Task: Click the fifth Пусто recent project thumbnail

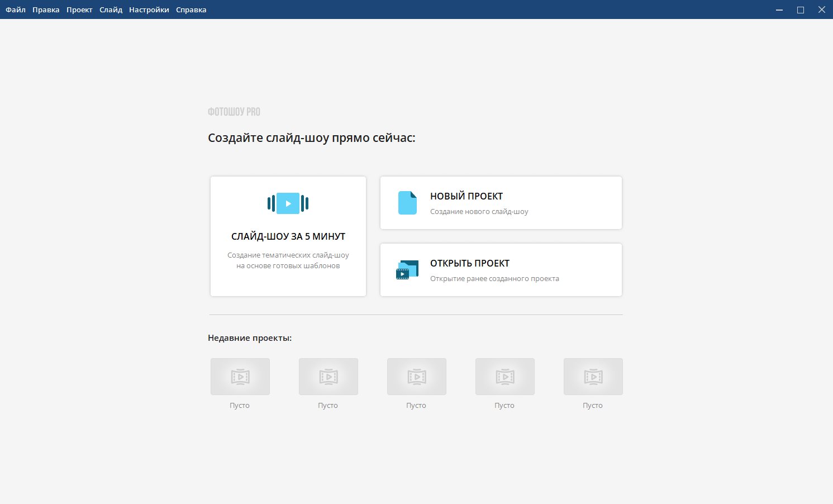Action: click(x=593, y=377)
